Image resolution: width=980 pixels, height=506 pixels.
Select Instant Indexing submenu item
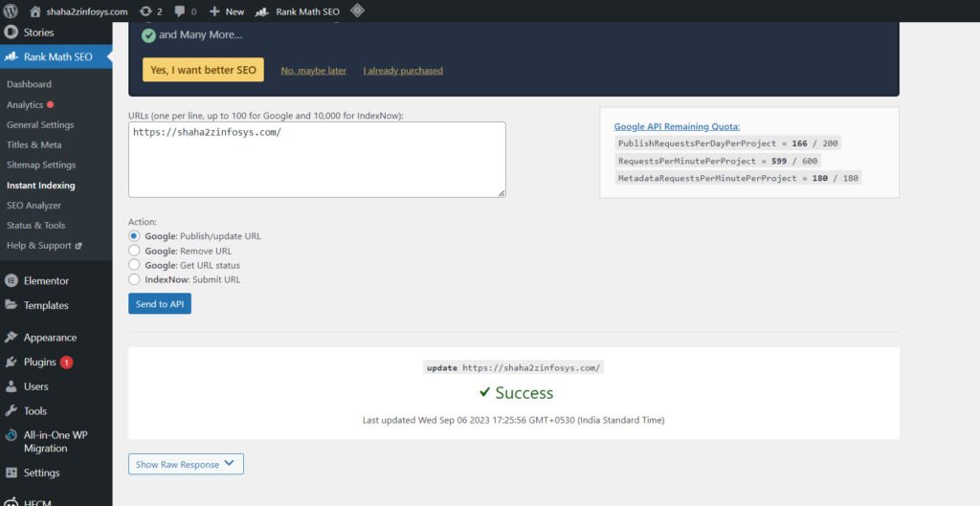coord(40,186)
